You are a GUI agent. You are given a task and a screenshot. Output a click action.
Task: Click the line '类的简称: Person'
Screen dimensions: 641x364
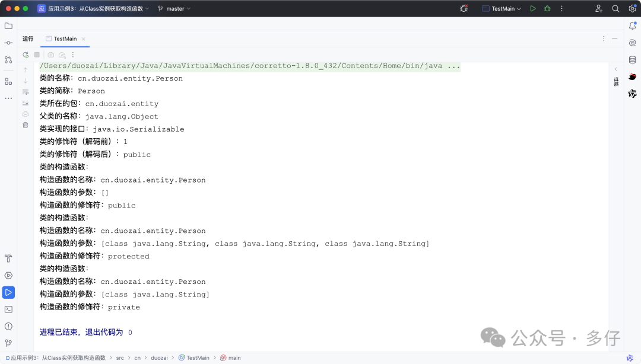point(72,91)
